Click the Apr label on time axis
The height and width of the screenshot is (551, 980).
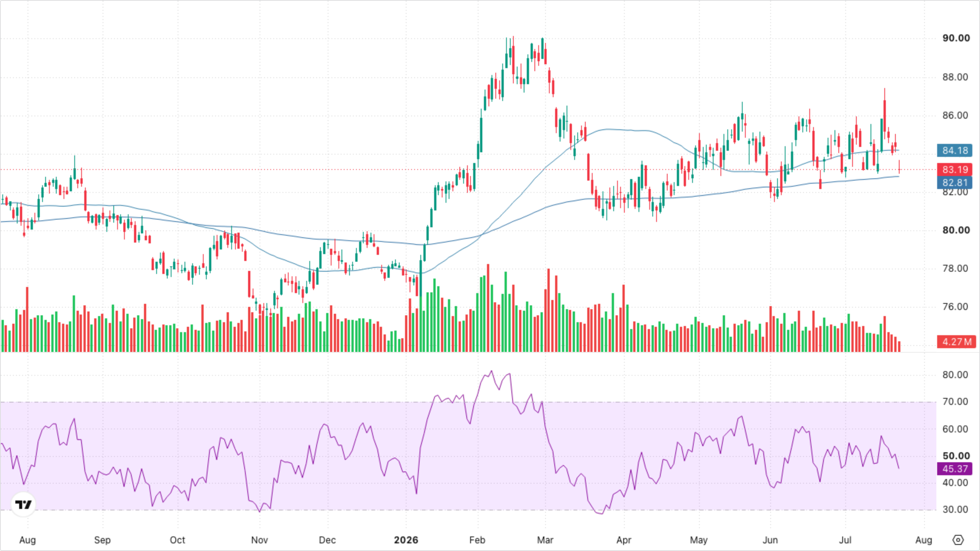(x=624, y=540)
